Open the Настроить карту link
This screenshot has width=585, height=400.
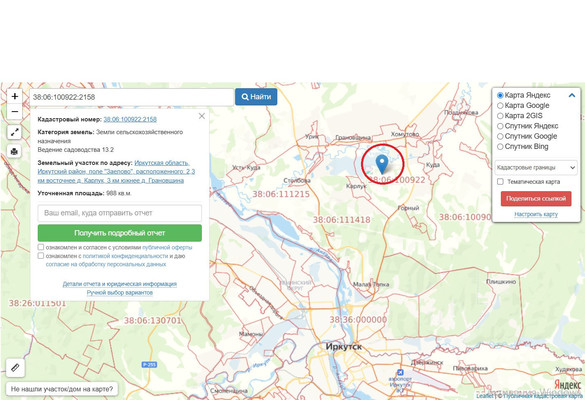536,214
